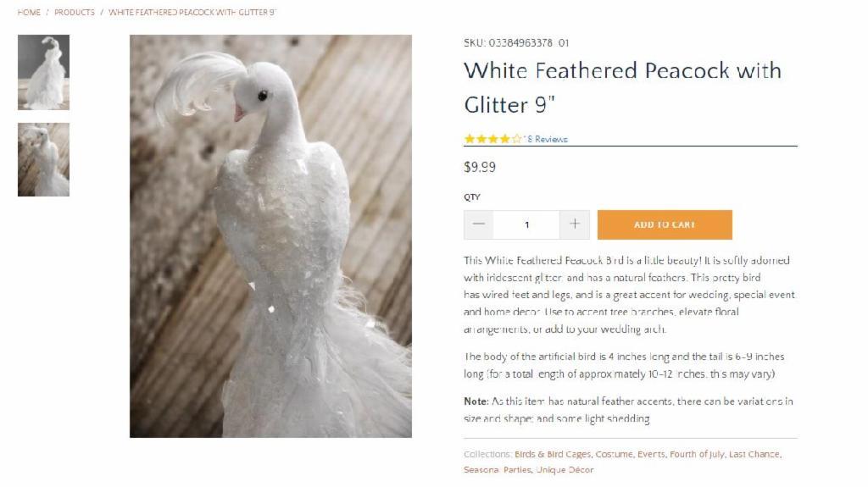The height and width of the screenshot is (487, 868).
Task: Open the Products breadcrumb link
Action: tap(75, 12)
